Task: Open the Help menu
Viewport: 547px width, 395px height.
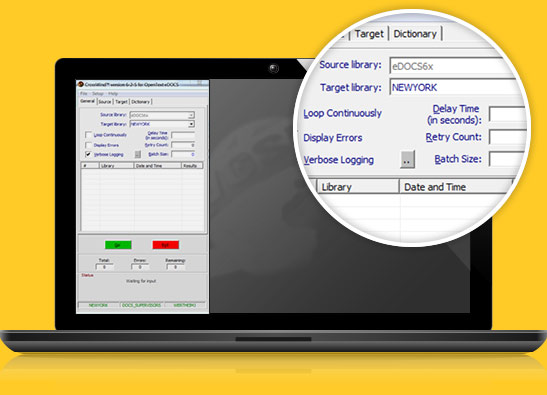Action: click(113, 94)
